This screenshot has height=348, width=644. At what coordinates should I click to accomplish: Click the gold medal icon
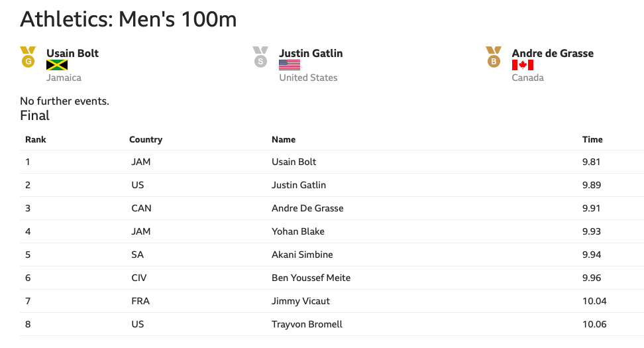coord(28,57)
